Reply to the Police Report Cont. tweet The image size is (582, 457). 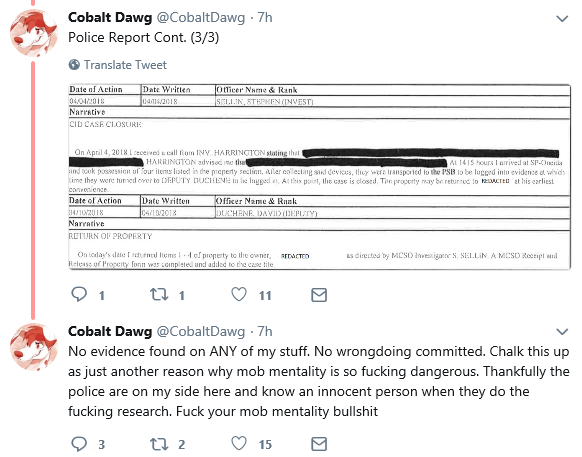(79, 295)
